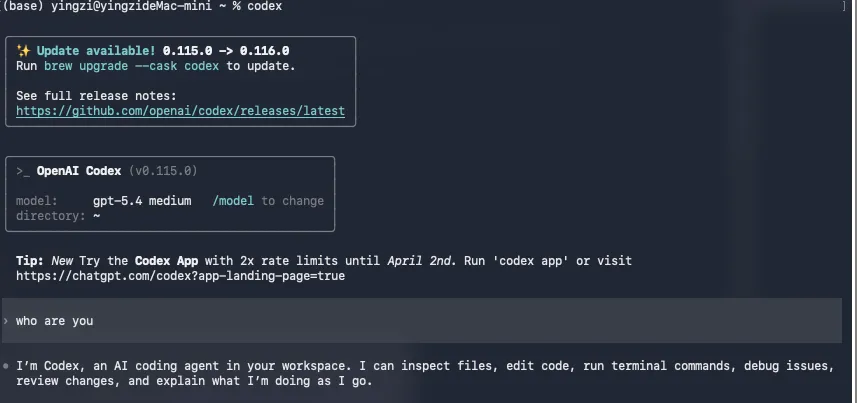
Task: Click the 'codex' command typed at shell prompt
Action: click(x=264, y=6)
